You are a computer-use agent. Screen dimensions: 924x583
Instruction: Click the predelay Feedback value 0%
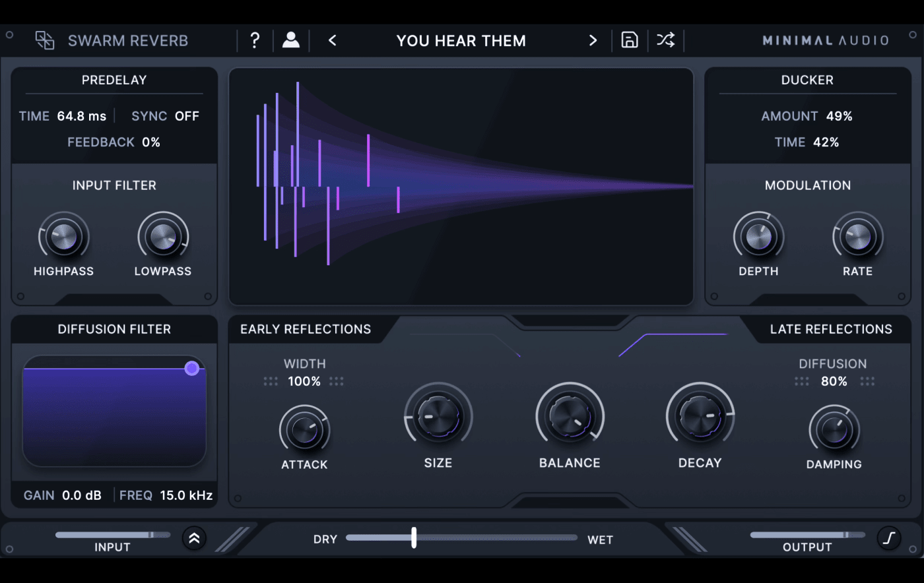click(151, 142)
